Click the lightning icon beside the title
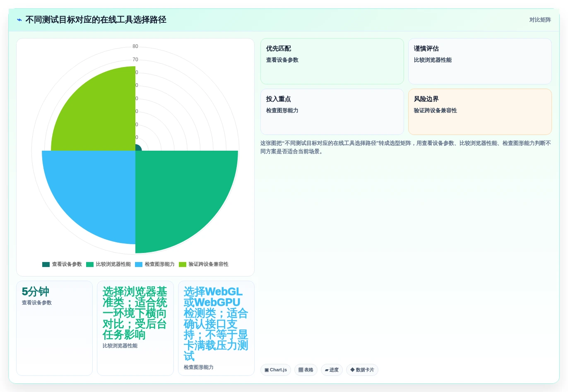Screen dimensions: 568x392 coord(19,20)
